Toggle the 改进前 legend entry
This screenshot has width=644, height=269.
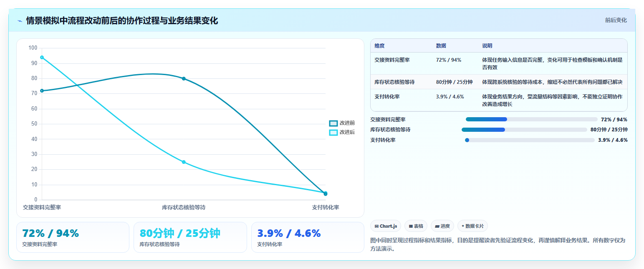(342, 123)
